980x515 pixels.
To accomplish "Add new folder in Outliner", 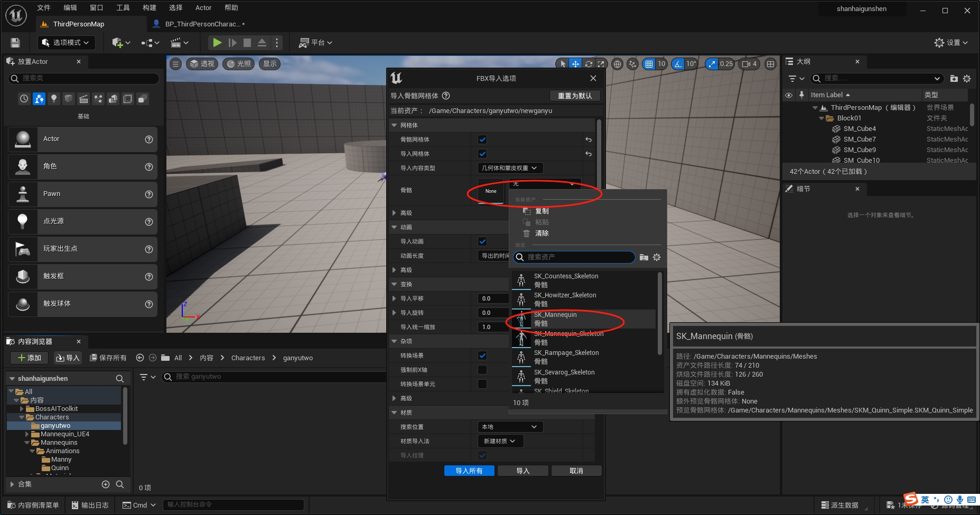I will (954, 79).
